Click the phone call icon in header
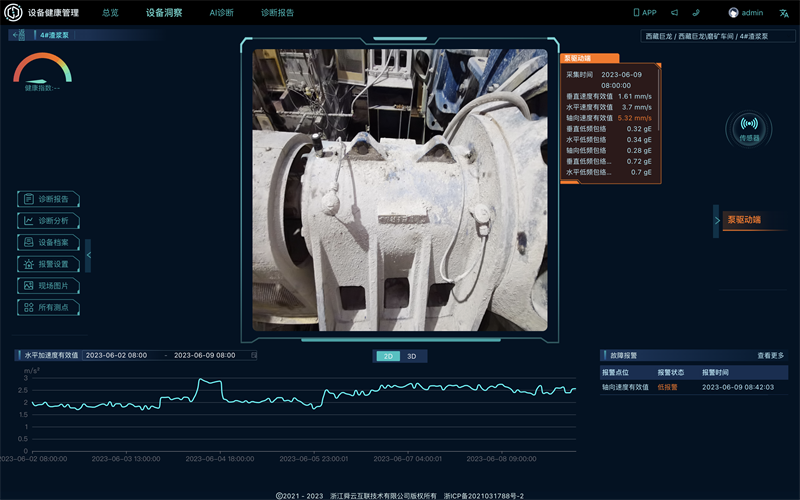The image size is (800, 500). 696,13
